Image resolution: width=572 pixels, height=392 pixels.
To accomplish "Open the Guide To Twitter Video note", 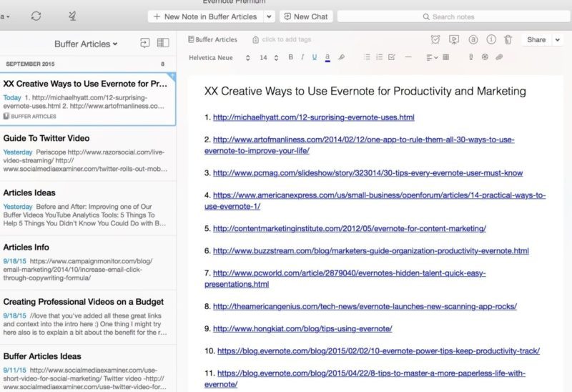I will tap(87, 154).
